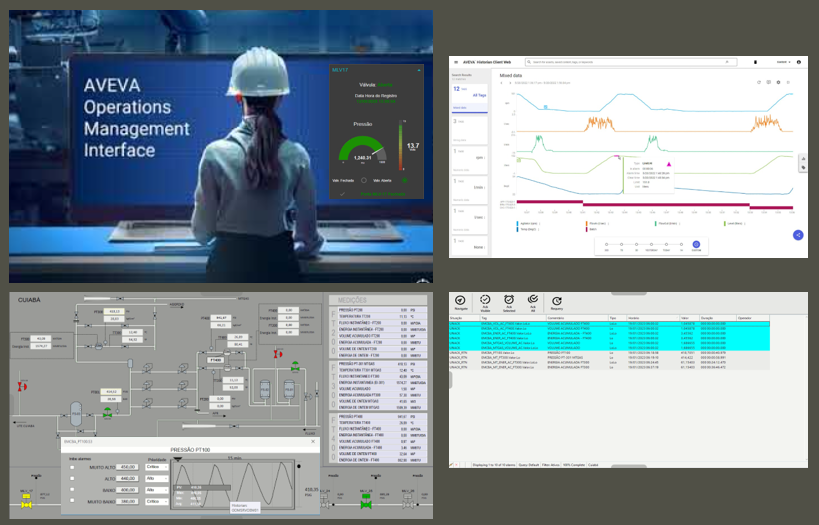Select the Mixed data tab in Search Results
This screenshot has width=819, height=525.
coord(470,108)
